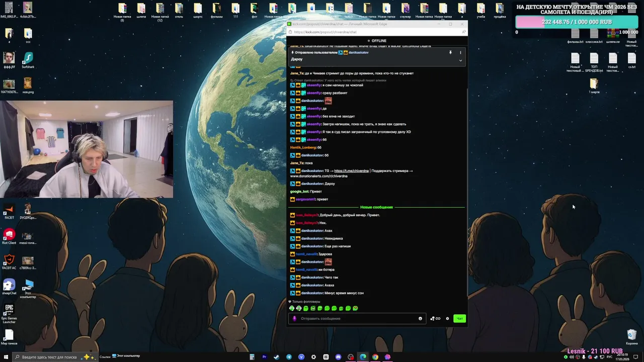Open the Riot Client desktop shortcut

9,236
